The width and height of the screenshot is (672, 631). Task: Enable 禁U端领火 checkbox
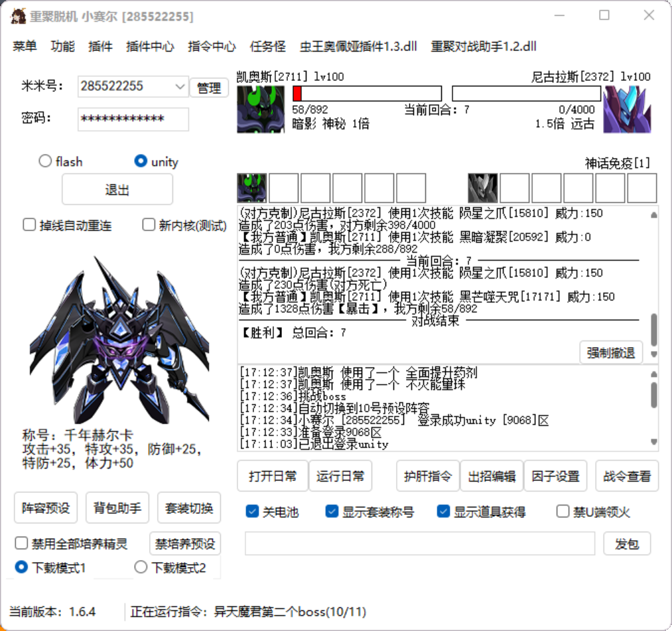(x=563, y=511)
